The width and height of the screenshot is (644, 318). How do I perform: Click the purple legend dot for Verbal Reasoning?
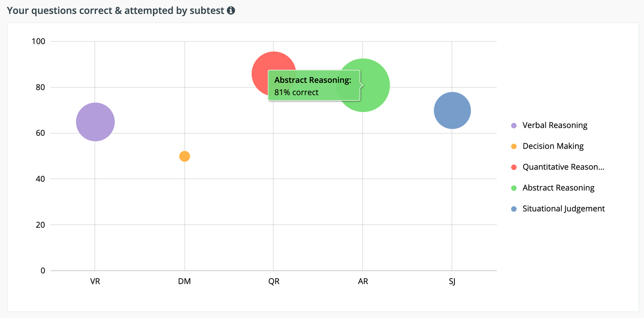(x=514, y=126)
